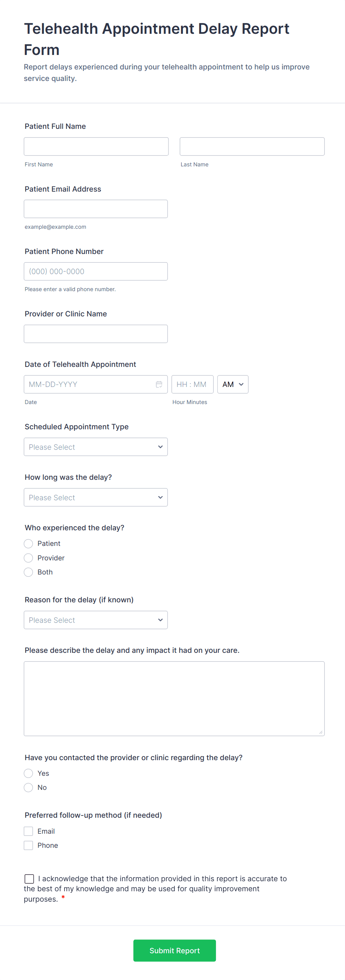Expand Reason for the delay dropdown
The image size is (345, 980).
click(x=96, y=620)
